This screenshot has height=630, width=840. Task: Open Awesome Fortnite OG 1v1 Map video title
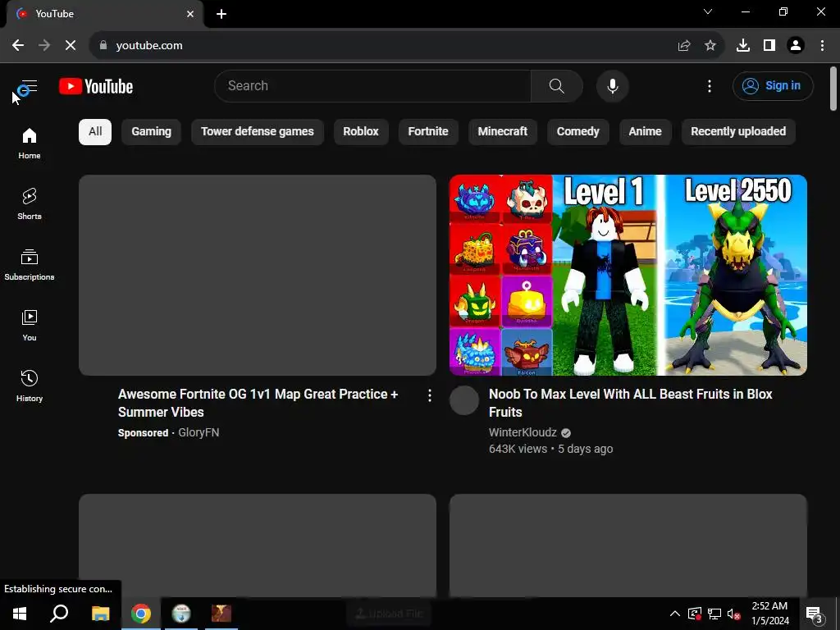click(x=258, y=403)
